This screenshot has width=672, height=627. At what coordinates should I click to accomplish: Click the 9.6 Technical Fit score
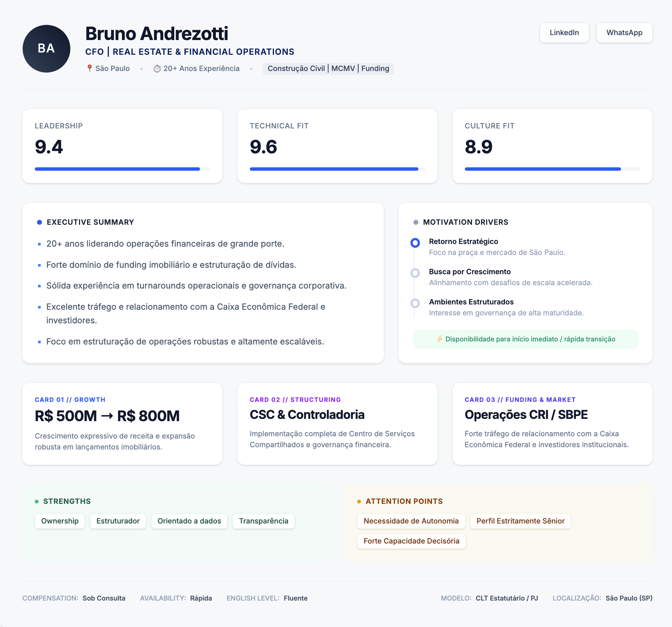click(x=263, y=147)
